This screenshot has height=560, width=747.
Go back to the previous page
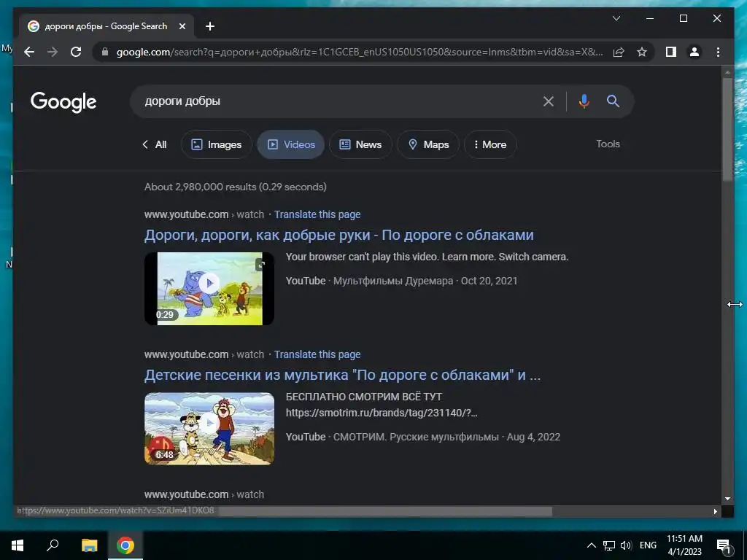tap(29, 52)
